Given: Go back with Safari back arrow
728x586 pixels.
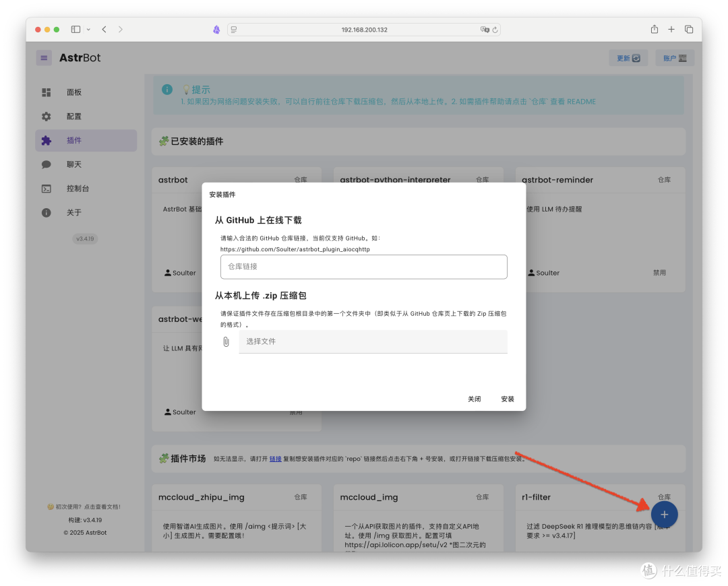Looking at the screenshot, I should pos(104,29).
